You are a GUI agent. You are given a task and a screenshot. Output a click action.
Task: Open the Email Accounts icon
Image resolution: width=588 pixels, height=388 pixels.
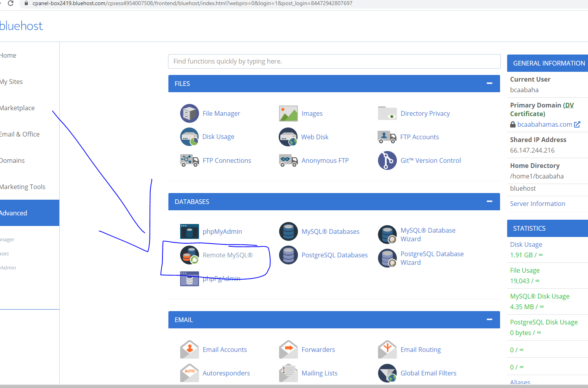coord(189,350)
